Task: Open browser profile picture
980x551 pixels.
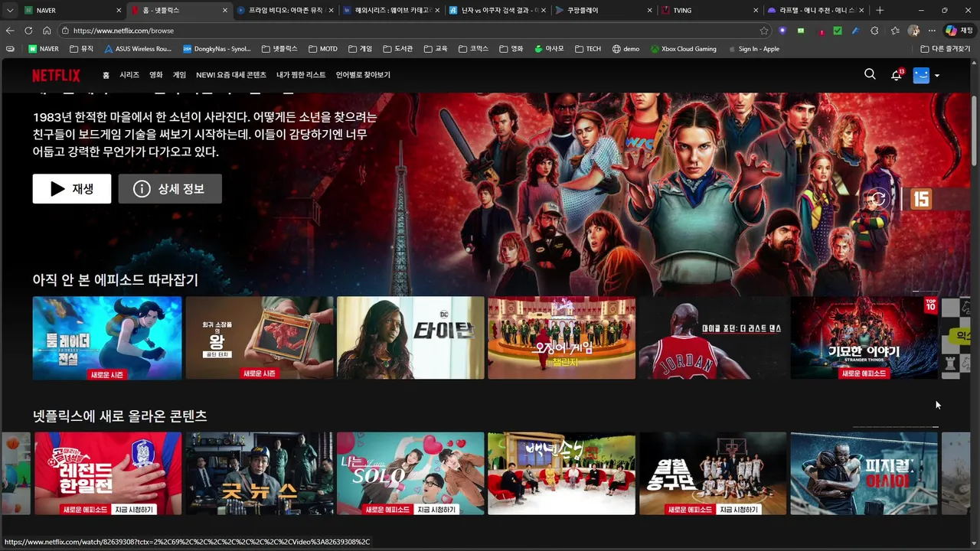Action: click(x=913, y=31)
